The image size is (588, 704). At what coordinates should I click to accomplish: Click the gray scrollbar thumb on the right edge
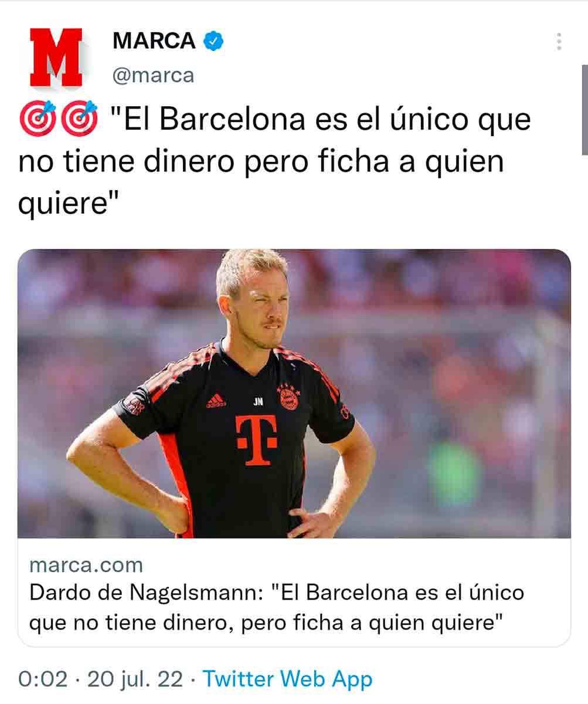[584, 110]
